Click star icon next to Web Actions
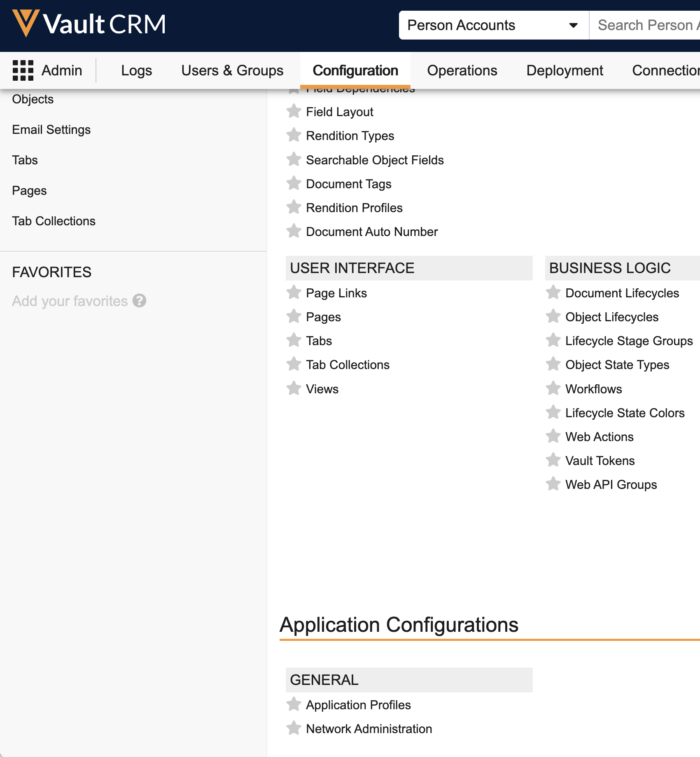Screen dimensions: 700x757 [553, 436]
